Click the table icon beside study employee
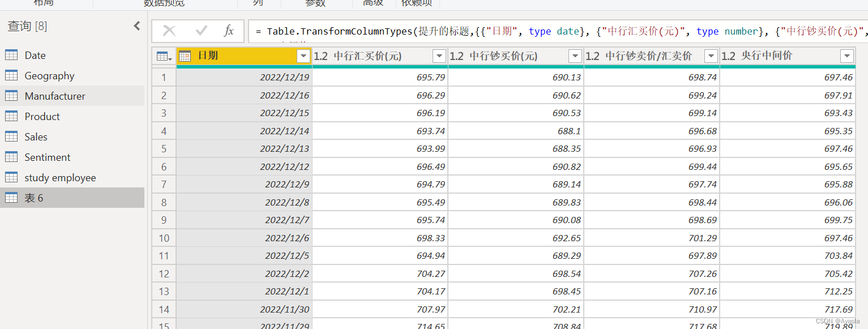Screen dimensions: 868x329 tap(11, 177)
